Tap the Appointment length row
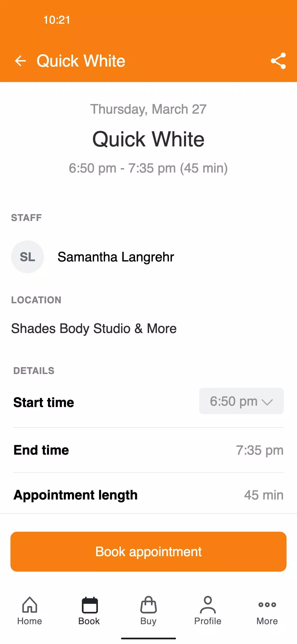Screen dimensions: 297x644 pos(148,495)
